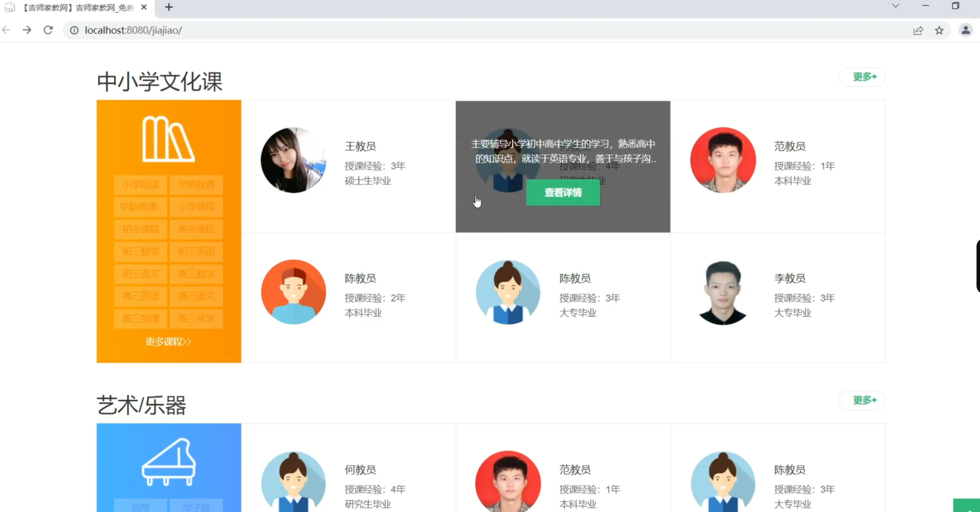
Task: Bookmark this page with the star icon
Action: pyautogui.click(x=939, y=30)
